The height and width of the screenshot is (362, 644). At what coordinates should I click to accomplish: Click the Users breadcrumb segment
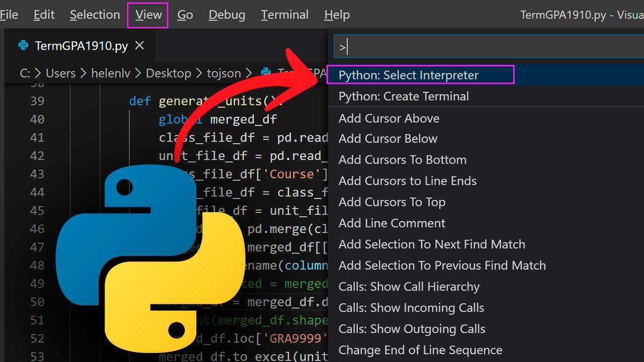tap(60, 73)
